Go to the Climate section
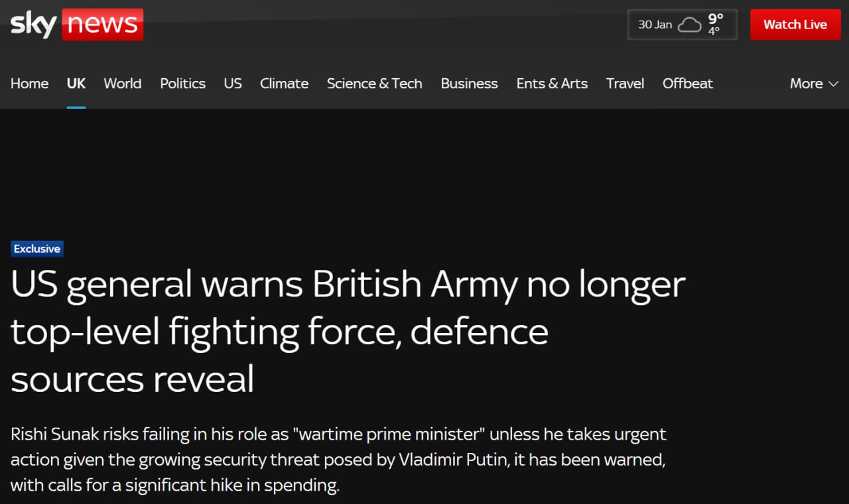This screenshot has height=504, width=849. point(284,84)
